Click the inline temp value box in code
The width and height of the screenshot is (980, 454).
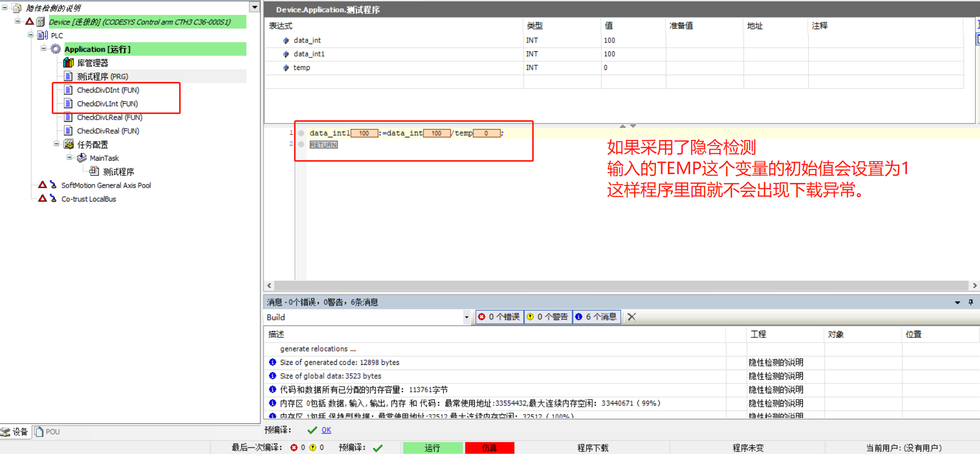click(487, 133)
